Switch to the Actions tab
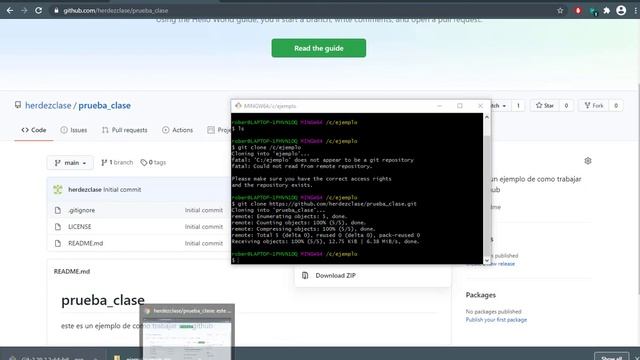 pos(178,130)
